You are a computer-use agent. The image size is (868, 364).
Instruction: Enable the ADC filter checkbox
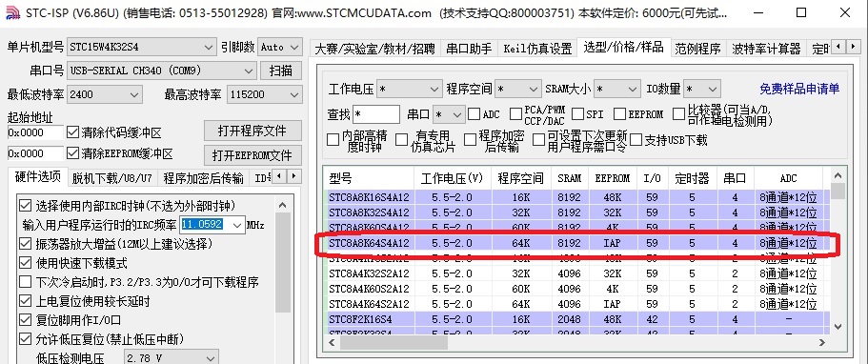474,114
